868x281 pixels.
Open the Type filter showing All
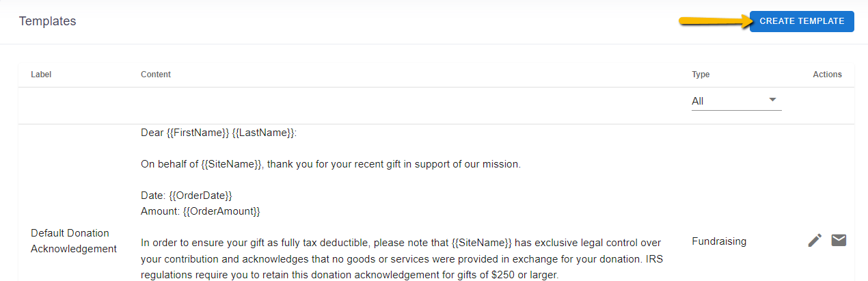tap(736, 101)
